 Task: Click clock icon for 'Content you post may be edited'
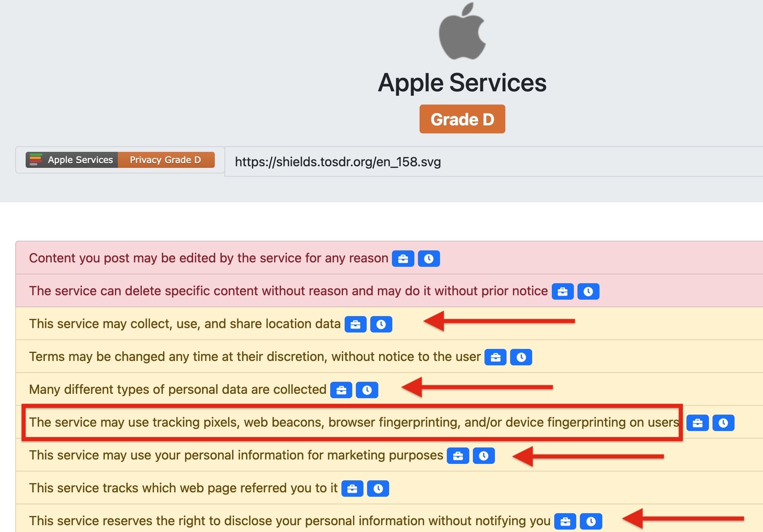[x=429, y=258]
